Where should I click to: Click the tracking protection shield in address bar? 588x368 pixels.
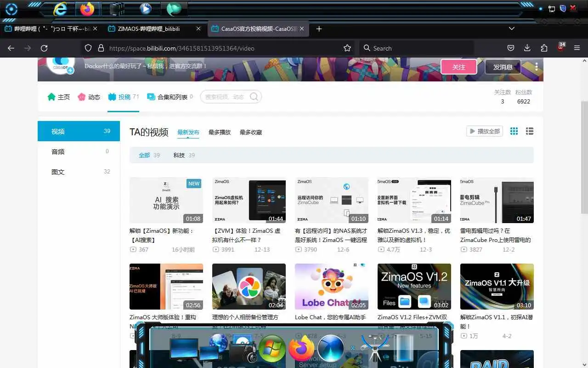88,48
